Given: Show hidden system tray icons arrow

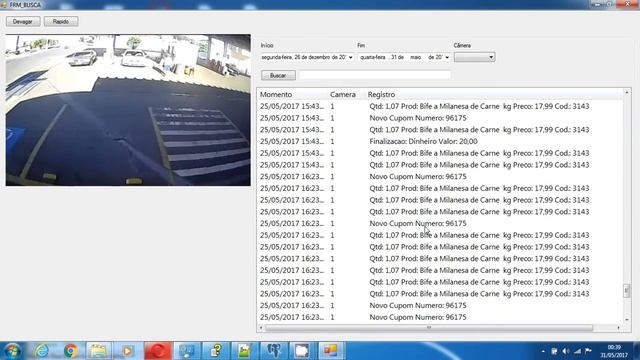Looking at the screenshot, I should tap(543, 351).
